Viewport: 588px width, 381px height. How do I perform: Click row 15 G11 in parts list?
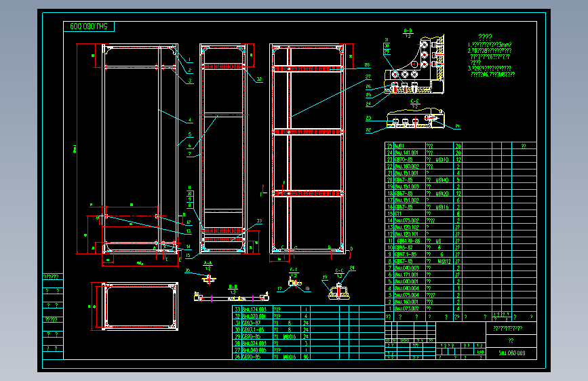[460, 214]
